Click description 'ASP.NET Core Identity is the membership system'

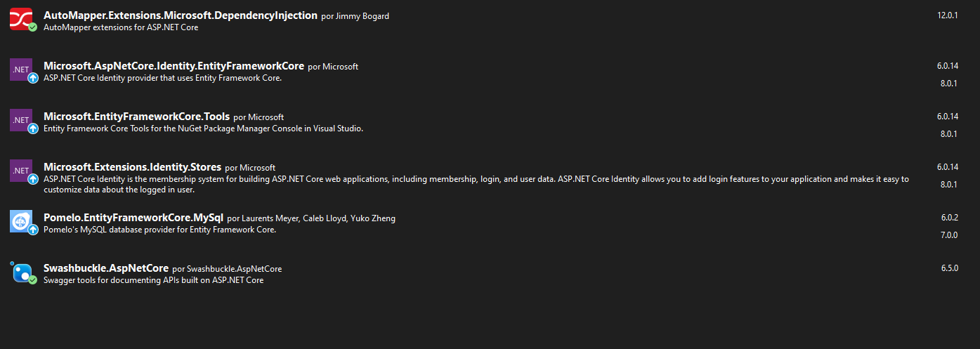476,184
